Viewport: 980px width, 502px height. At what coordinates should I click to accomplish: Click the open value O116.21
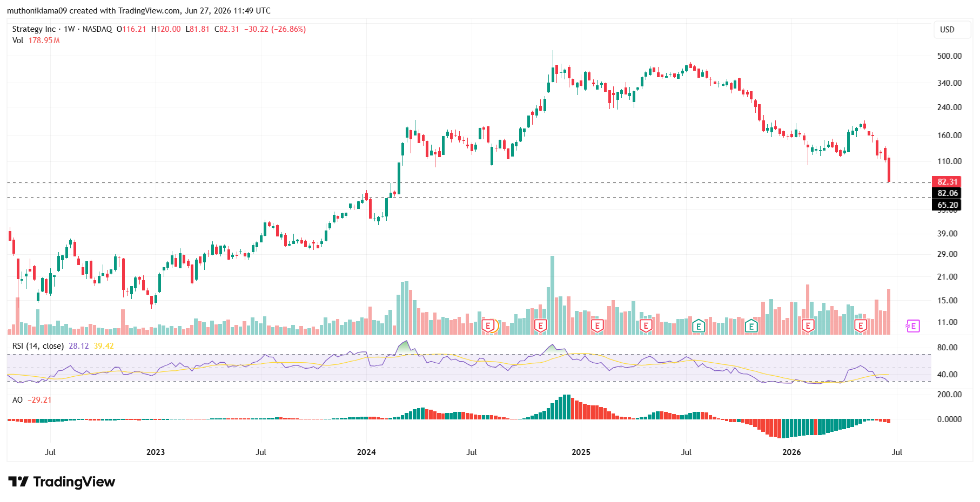(x=131, y=29)
